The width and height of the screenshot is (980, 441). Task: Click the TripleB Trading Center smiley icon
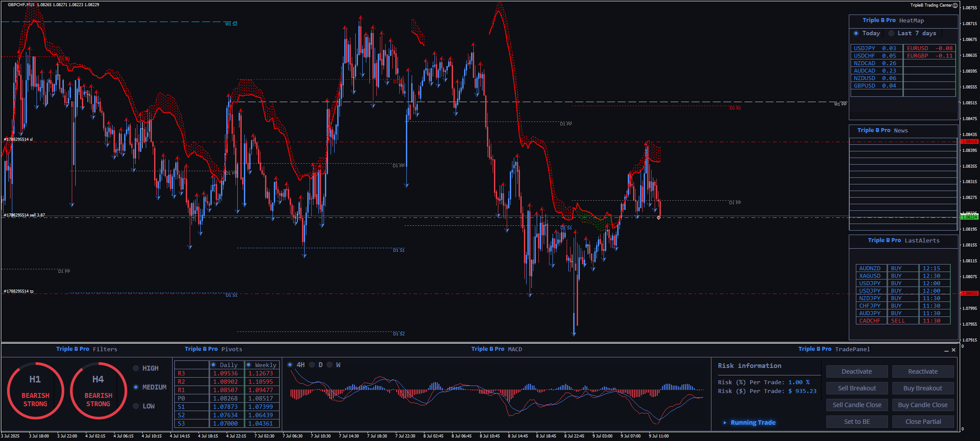click(955, 5)
